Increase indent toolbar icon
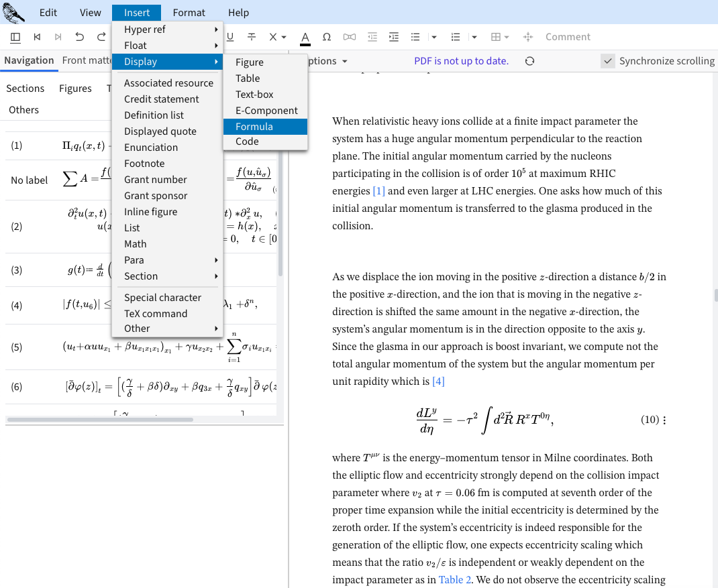This screenshot has height=588, width=718. [x=394, y=37]
